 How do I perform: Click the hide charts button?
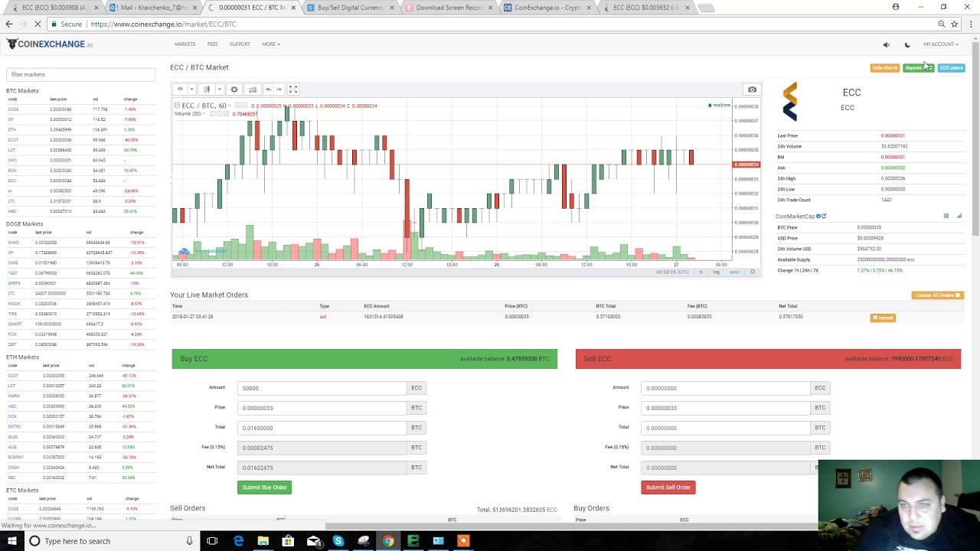pos(884,67)
